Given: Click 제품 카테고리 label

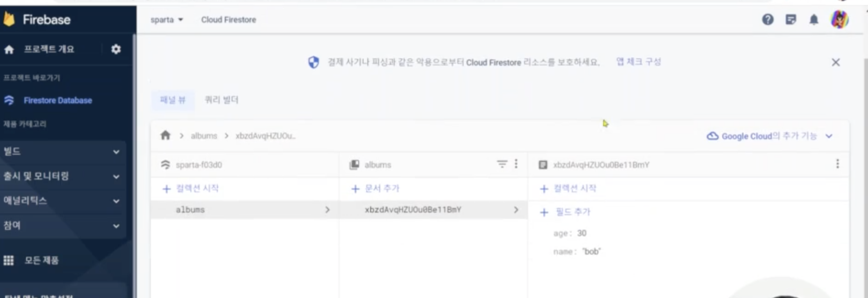Looking at the screenshot, I should pos(25,124).
